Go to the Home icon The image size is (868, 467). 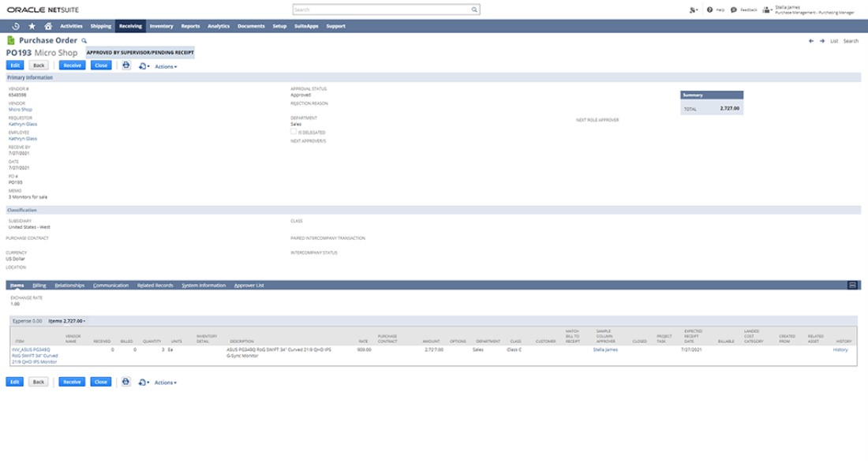point(48,26)
